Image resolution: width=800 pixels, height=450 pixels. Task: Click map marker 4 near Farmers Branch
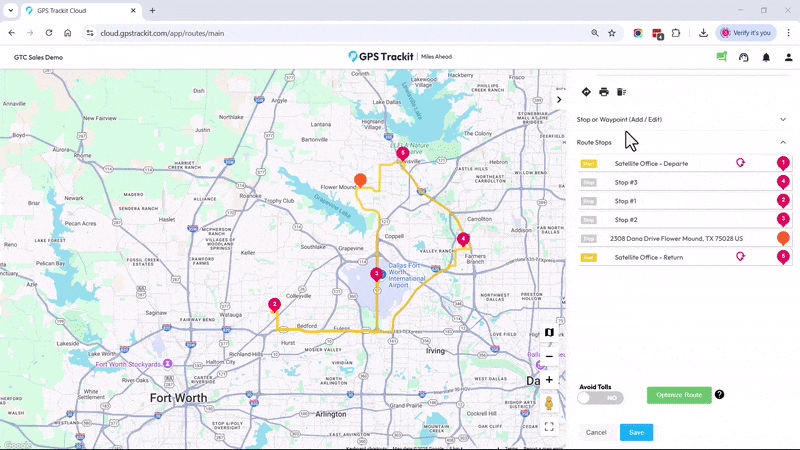[x=463, y=239]
